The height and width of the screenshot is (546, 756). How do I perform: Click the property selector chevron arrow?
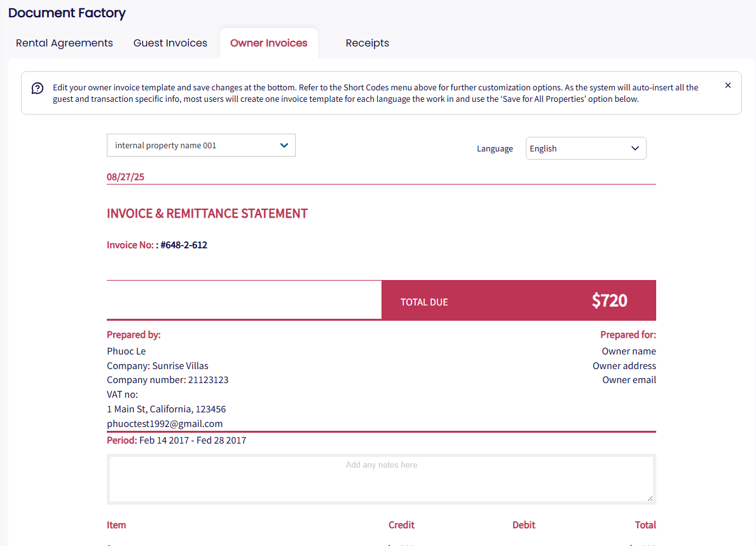[284, 145]
